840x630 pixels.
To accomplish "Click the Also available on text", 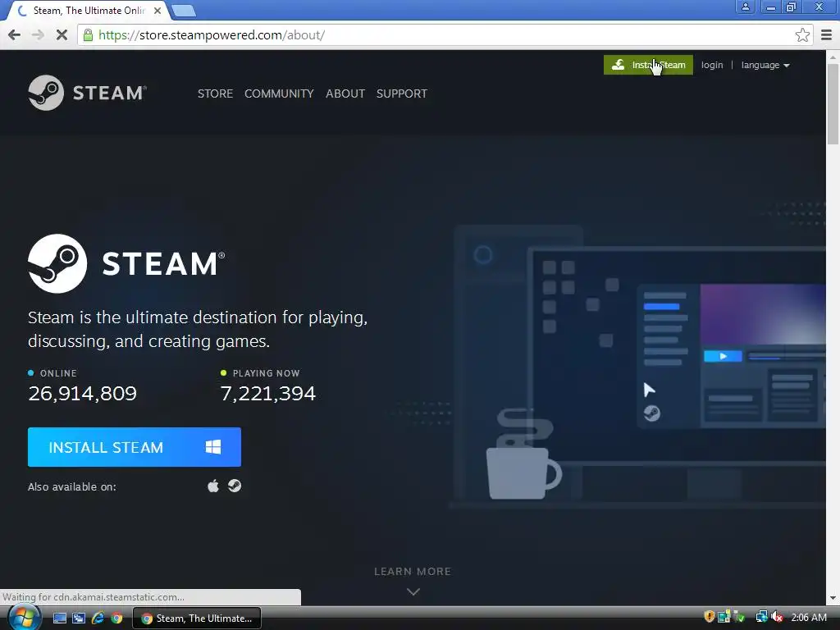I will pos(72,487).
